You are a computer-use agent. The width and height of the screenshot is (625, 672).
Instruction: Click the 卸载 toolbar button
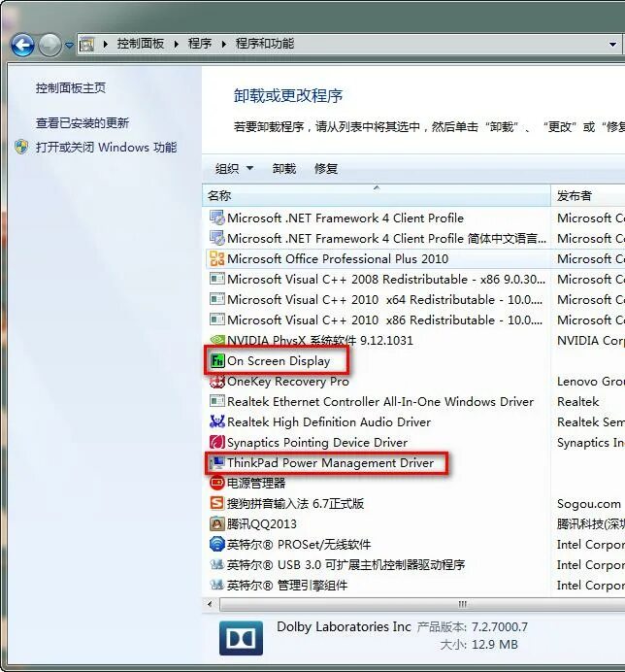coord(284,168)
